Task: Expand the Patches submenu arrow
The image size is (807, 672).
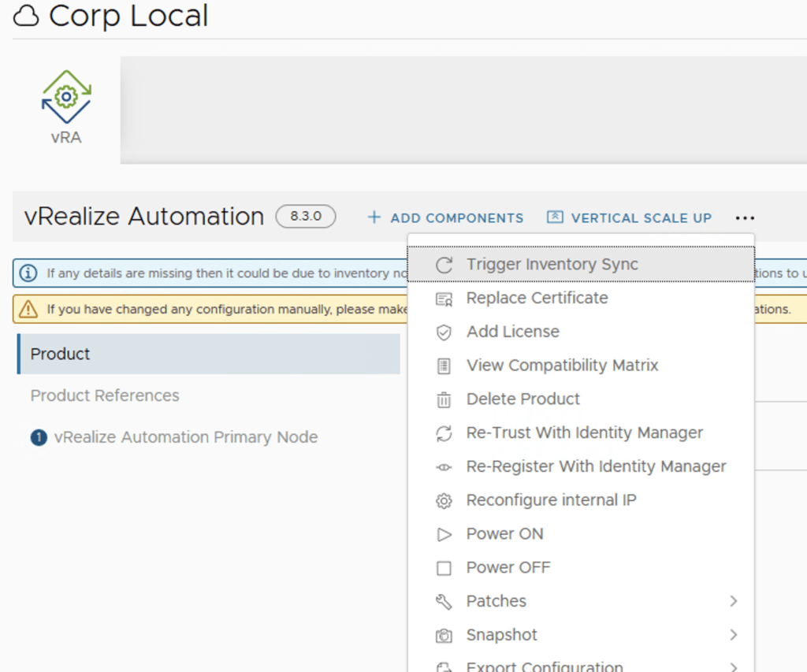Action: 734,601
